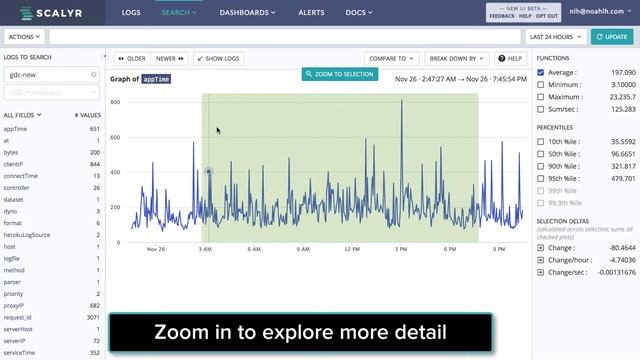The height and width of the screenshot is (360, 640).
Task: Select the connectTime field
Action: [x=20, y=176]
